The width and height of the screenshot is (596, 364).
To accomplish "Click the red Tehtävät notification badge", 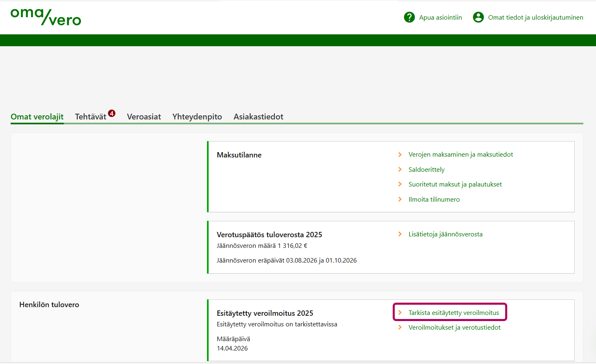I will coord(112,113).
